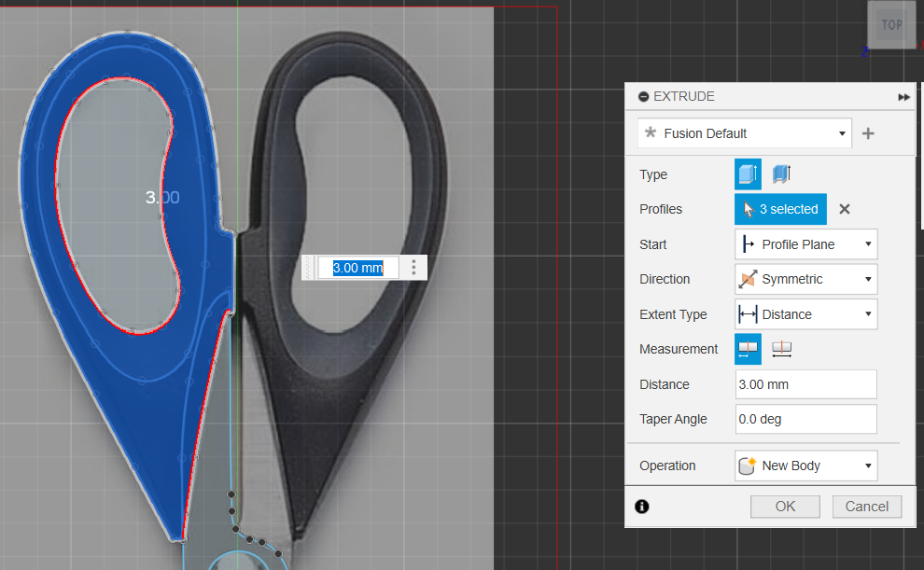The height and width of the screenshot is (570, 924).
Task: Confirm the extrude by clicking OK
Action: [x=784, y=506]
